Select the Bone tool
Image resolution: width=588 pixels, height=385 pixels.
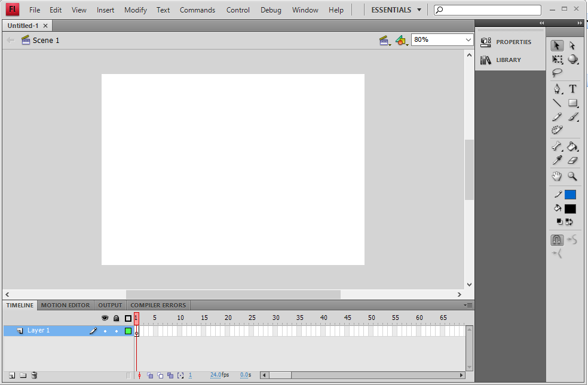pos(558,146)
